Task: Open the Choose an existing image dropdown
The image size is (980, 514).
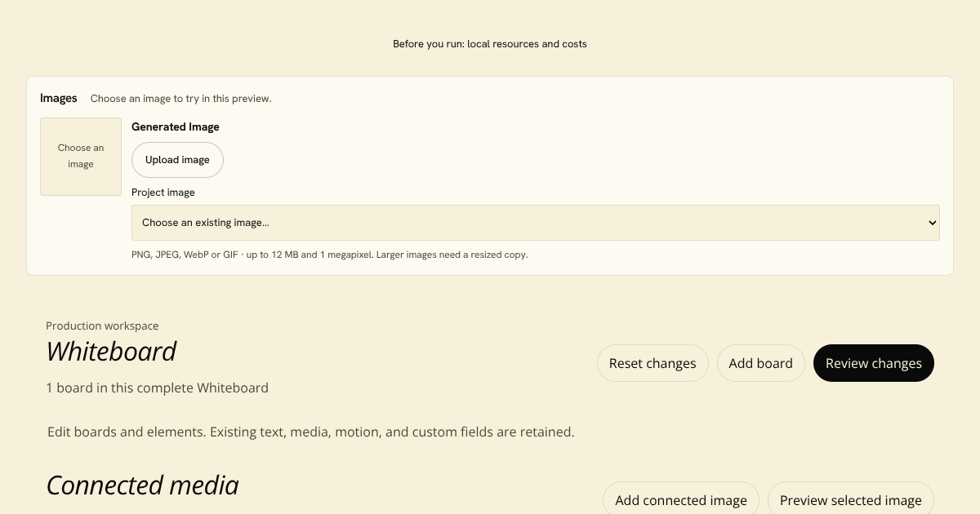Action: point(536,223)
